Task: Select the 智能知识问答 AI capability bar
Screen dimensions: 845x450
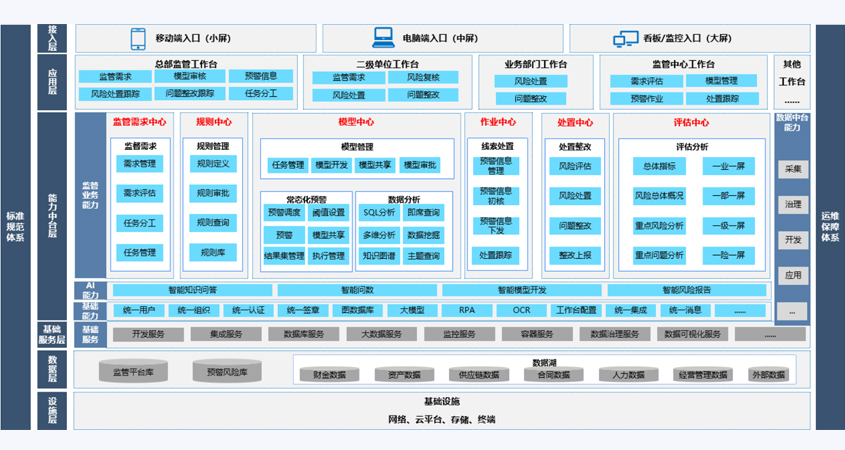Action: tap(192, 290)
